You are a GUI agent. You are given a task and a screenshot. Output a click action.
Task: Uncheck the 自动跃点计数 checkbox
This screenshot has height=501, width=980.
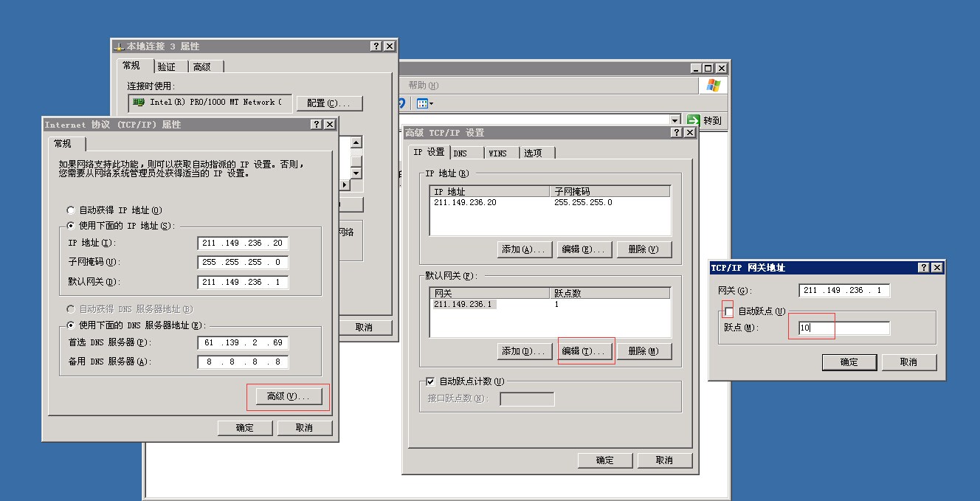[x=431, y=381]
